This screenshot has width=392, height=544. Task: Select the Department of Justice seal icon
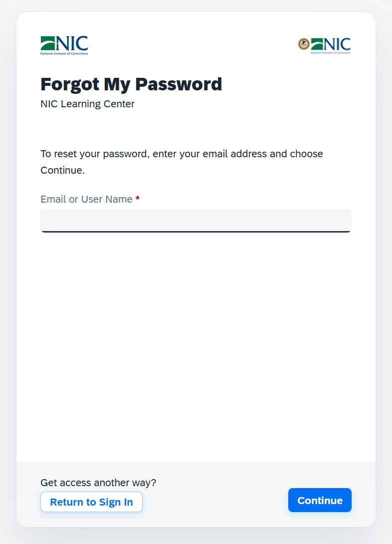303,43
